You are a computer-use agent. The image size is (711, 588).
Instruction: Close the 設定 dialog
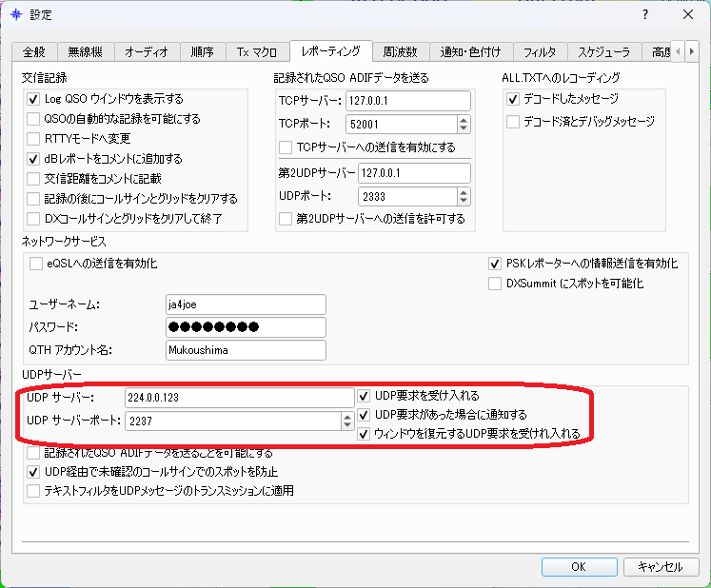(x=688, y=14)
